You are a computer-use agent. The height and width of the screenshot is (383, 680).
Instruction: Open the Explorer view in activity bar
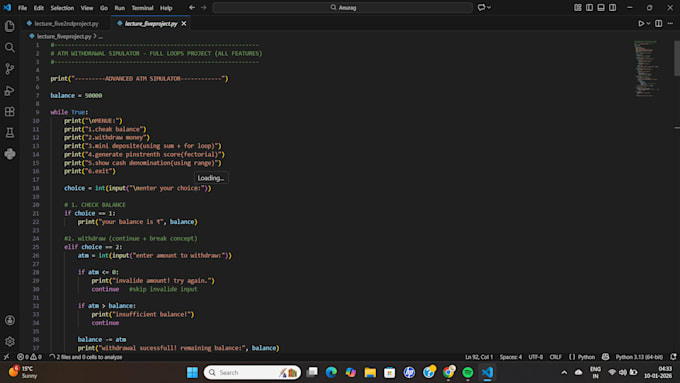click(10, 26)
